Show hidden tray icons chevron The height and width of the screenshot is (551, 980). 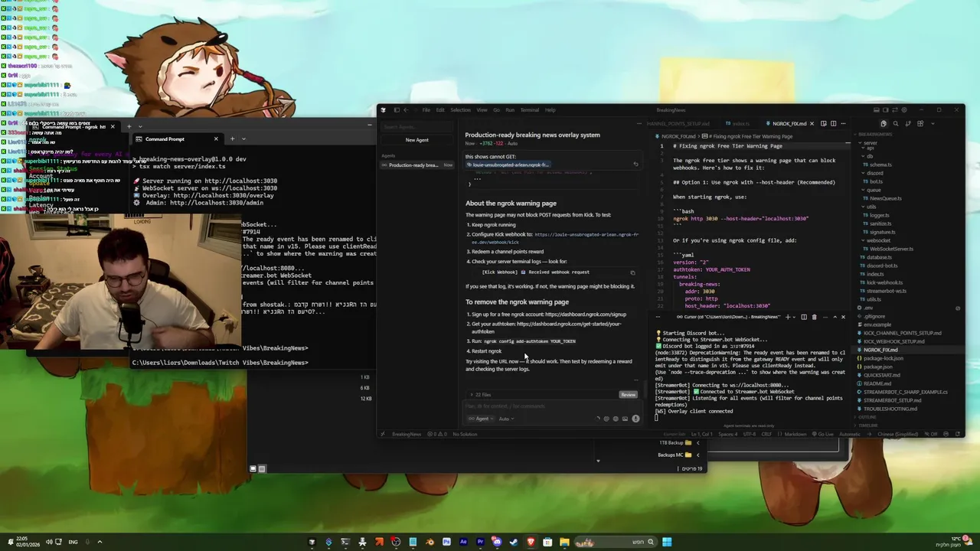[99, 542]
